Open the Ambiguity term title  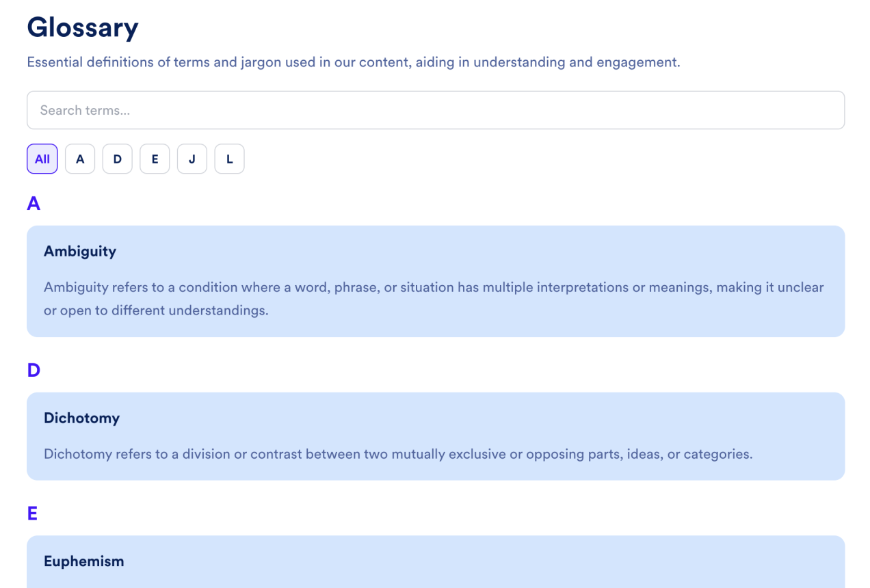[80, 252]
